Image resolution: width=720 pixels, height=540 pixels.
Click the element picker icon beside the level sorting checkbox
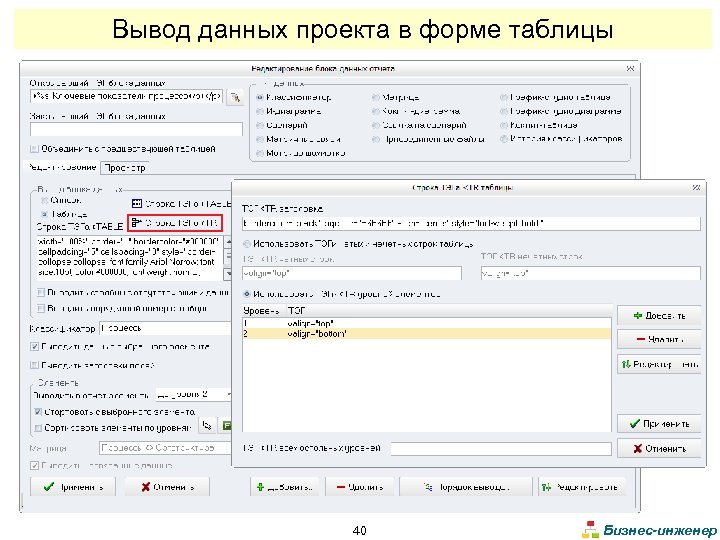pyautogui.click(x=207, y=426)
